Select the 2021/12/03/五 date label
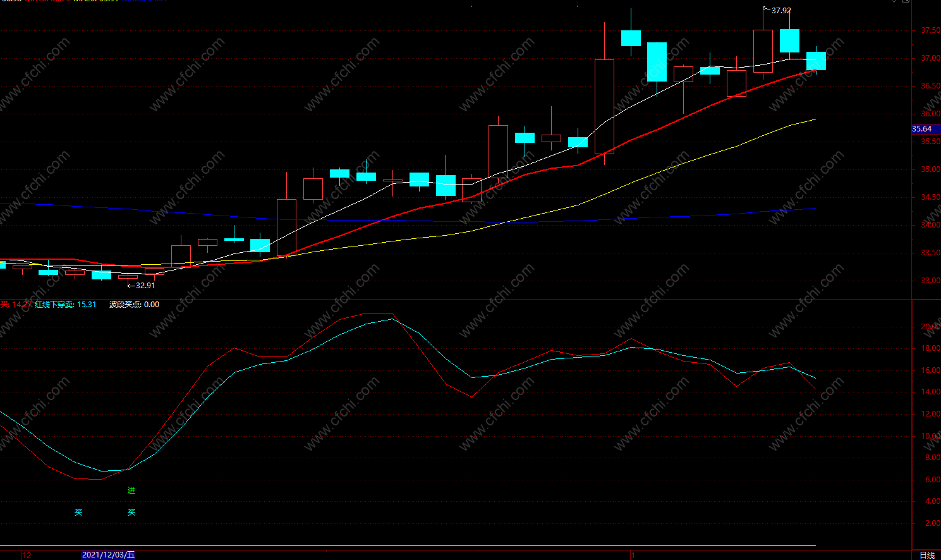This screenshot has height=560, width=941. 109,555
